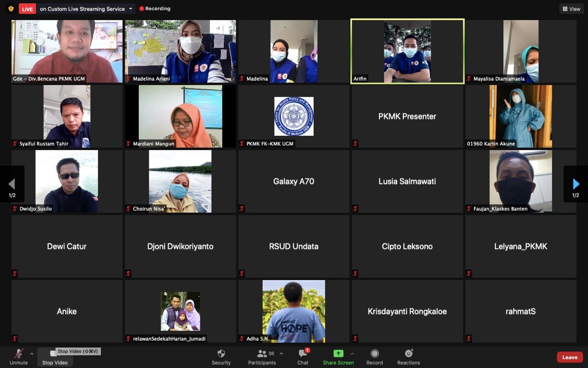Open the Participants panel

pos(262,354)
